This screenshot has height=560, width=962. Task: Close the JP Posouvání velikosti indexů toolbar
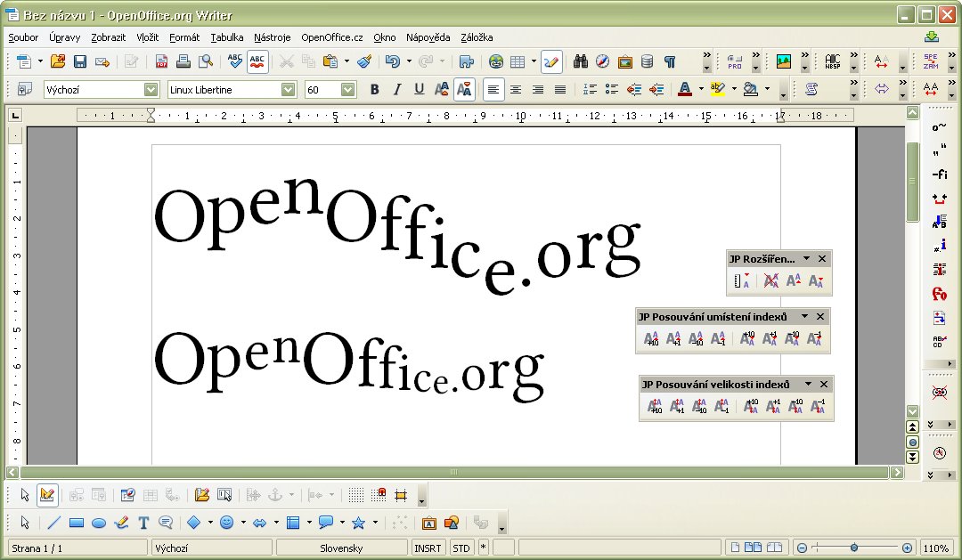click(x=823, y=384)
